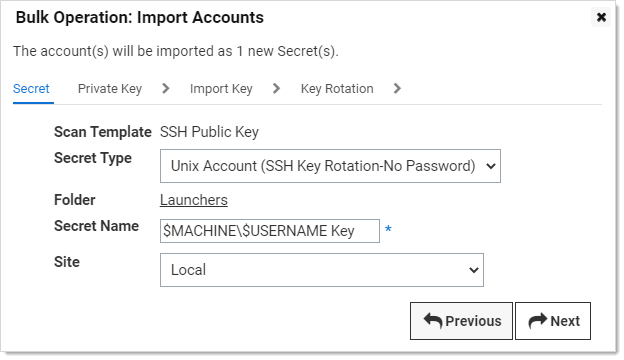This screenshot has height=360, width=624.
Task: Close the Import Accounts dialog
Action: click(x=601, y=17)
